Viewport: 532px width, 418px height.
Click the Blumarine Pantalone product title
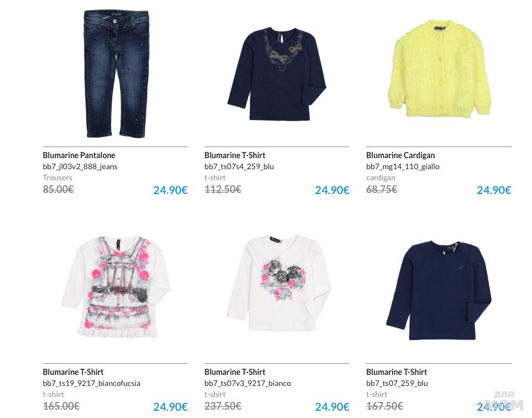(79, 155)
